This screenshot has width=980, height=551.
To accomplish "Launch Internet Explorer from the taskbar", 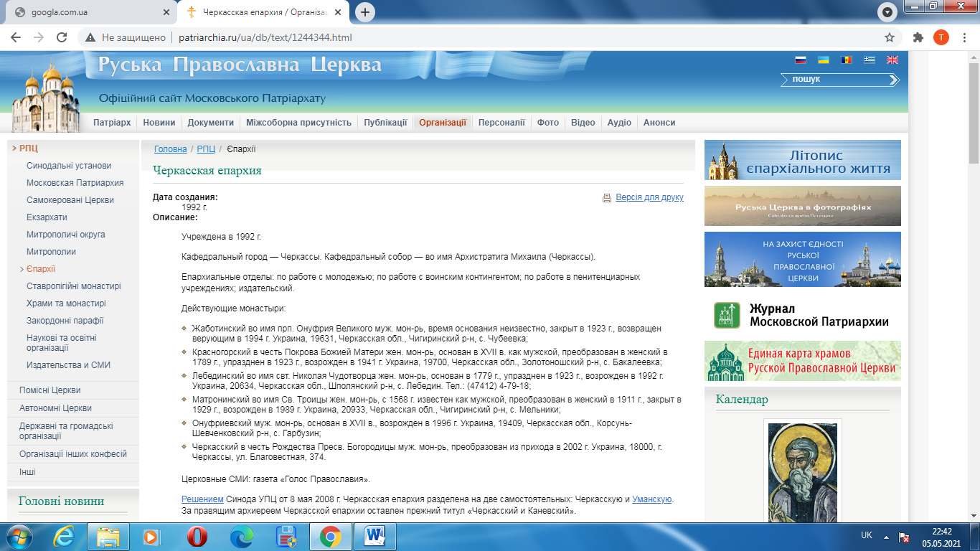I will tap(65, 536).
